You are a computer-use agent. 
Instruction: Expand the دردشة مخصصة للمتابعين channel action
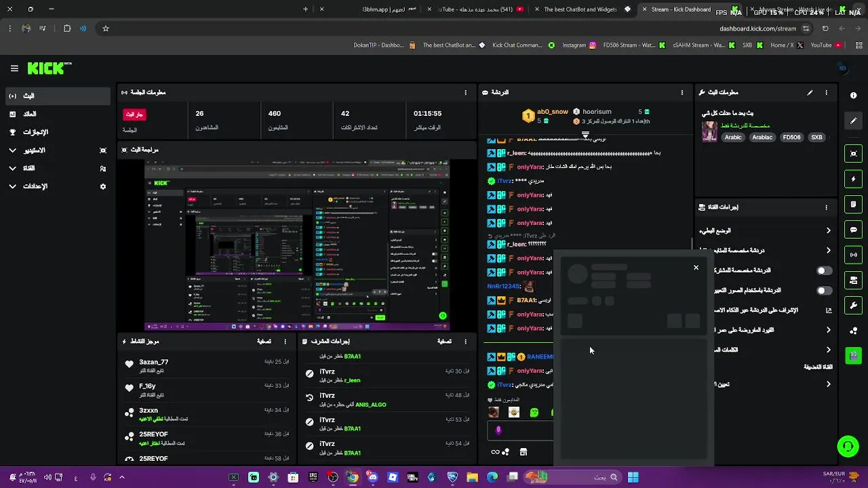click(x=828, y=251)
